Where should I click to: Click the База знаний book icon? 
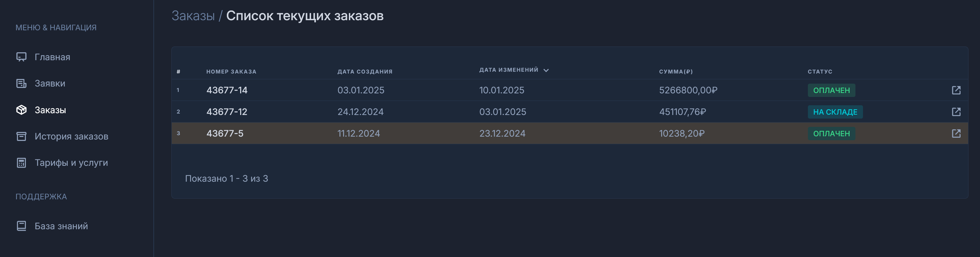click(x=21, y=226)
